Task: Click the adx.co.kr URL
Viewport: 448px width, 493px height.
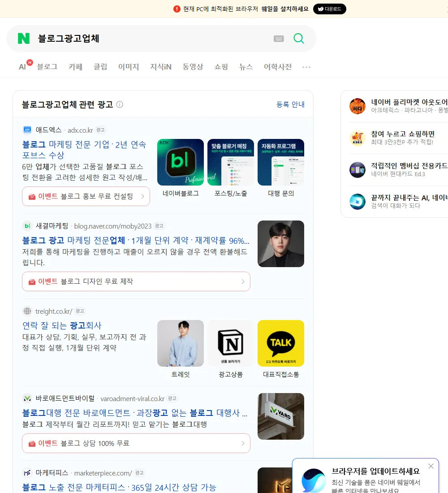Action: 80,130
